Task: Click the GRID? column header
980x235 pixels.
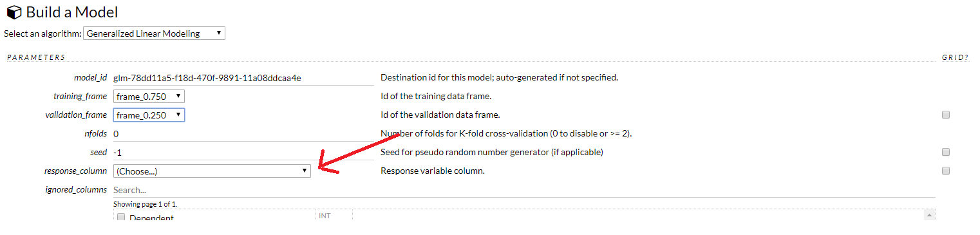Action: [x=955, y=57]
